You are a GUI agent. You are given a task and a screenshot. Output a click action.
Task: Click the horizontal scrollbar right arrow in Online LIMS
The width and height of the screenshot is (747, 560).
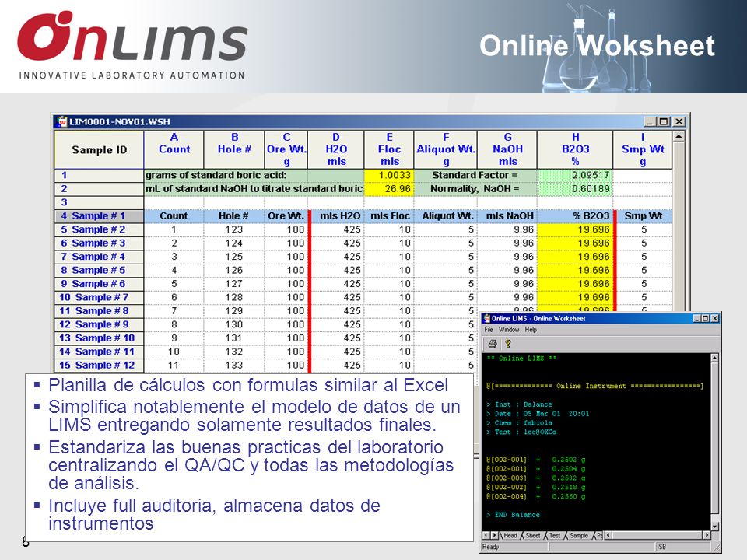point(707,535)
